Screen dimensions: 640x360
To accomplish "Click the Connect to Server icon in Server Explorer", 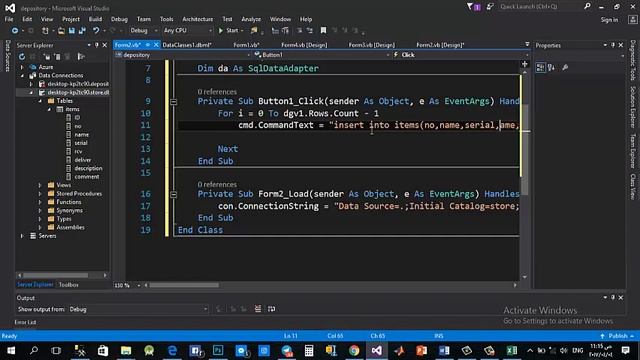I will (57, 57).
